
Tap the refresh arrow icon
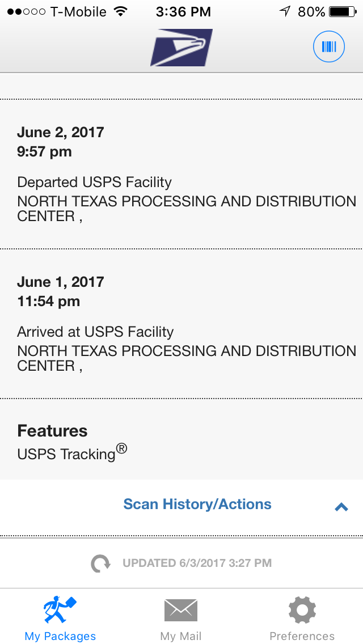[100, 563]
